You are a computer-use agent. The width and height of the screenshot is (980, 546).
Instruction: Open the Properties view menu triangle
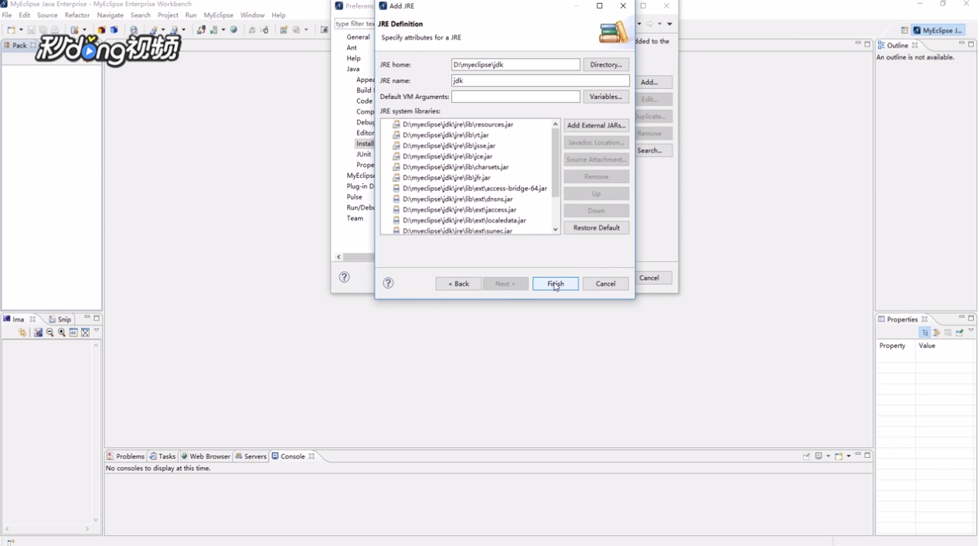(x=971, y=331)
